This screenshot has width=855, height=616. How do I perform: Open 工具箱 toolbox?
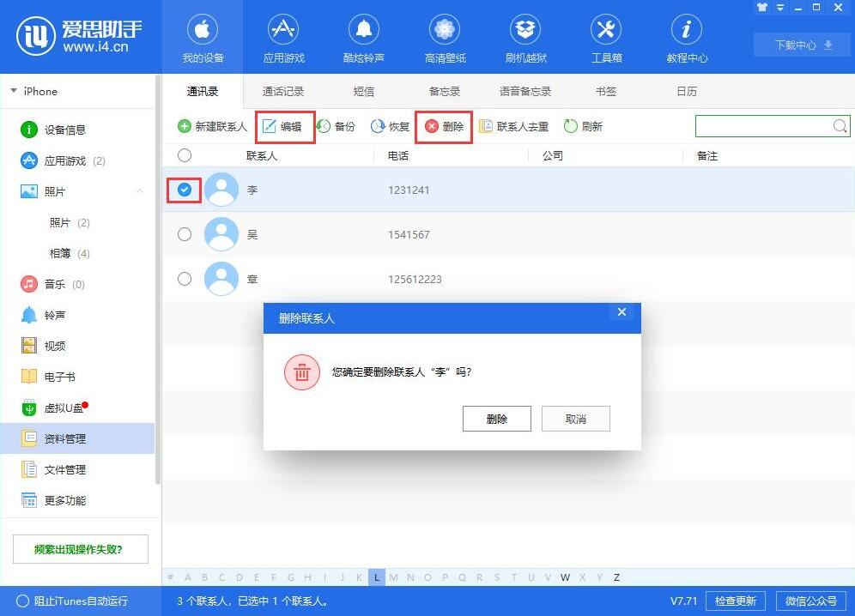606,38
